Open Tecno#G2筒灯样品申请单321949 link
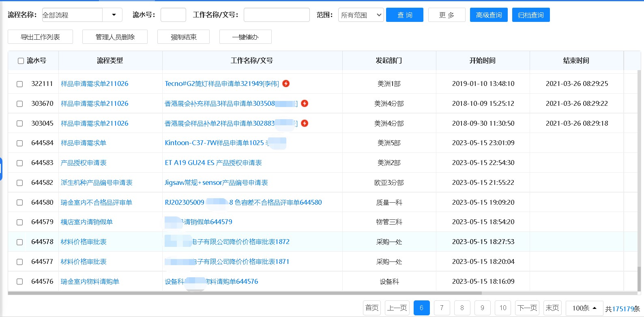The width and height of the screenshot is (644, 317). pyautogui.click(x=222, y=84)
